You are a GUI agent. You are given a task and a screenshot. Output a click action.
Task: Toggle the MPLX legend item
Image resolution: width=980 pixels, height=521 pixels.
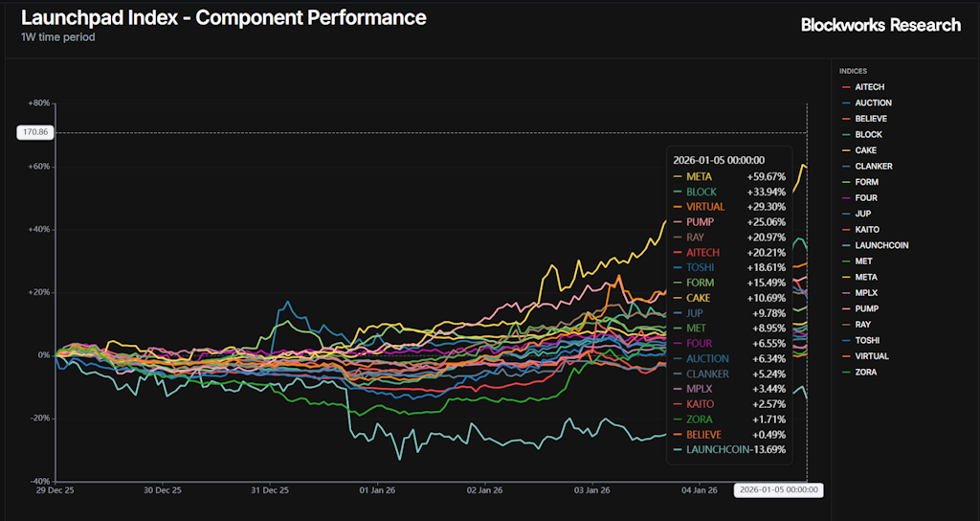click(866, 292)
